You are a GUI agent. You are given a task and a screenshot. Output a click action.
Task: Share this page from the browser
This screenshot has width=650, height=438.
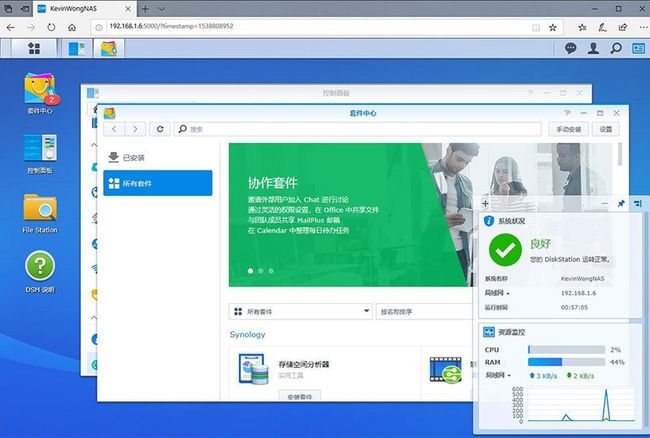623,27
